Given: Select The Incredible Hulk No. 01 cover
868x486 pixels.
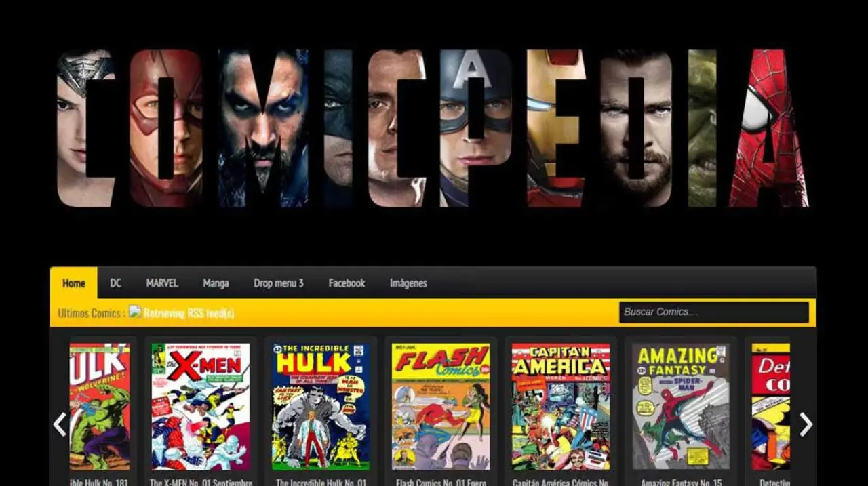Looking at the screenshot, I should click(321, 407).
